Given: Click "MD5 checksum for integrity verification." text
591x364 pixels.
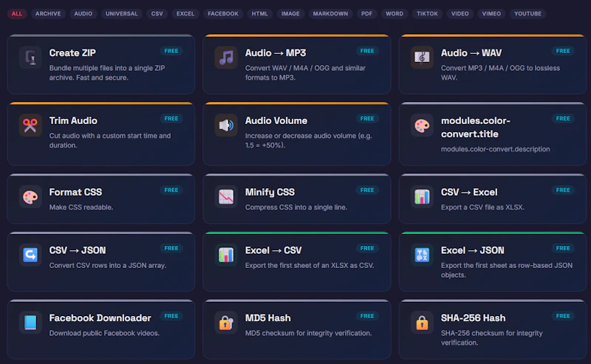Looking at the screenshot, I should point(308,333).
